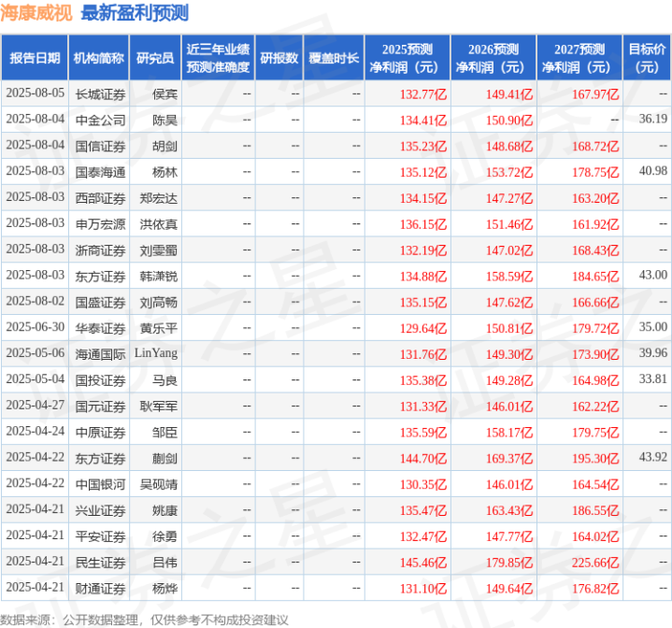The width and height of the screenshot is (672, 628).
Task: Click the 147.02亿 profit value
Action: [x=509, y=250]
